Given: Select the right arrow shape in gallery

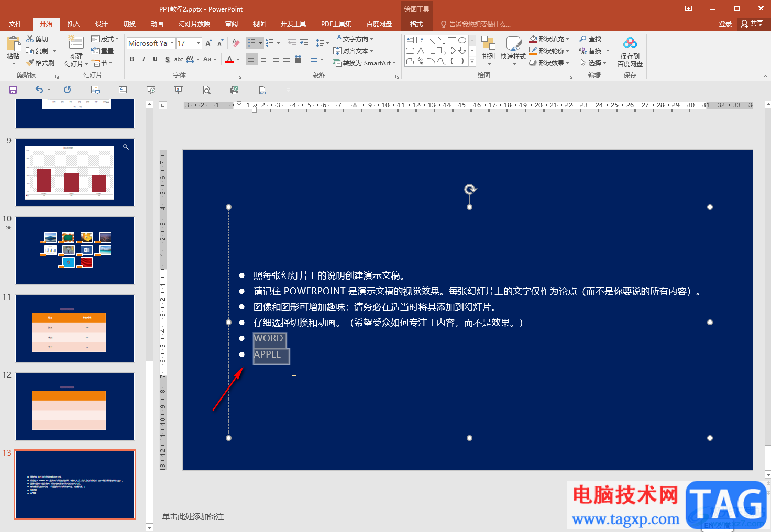Looking at the screenshot, I should pos(451,51).
